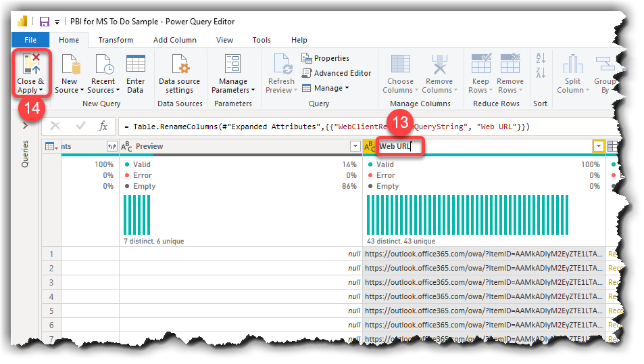
Task: Click the Refresh Preview icon
Action: [x=282, y=64]
